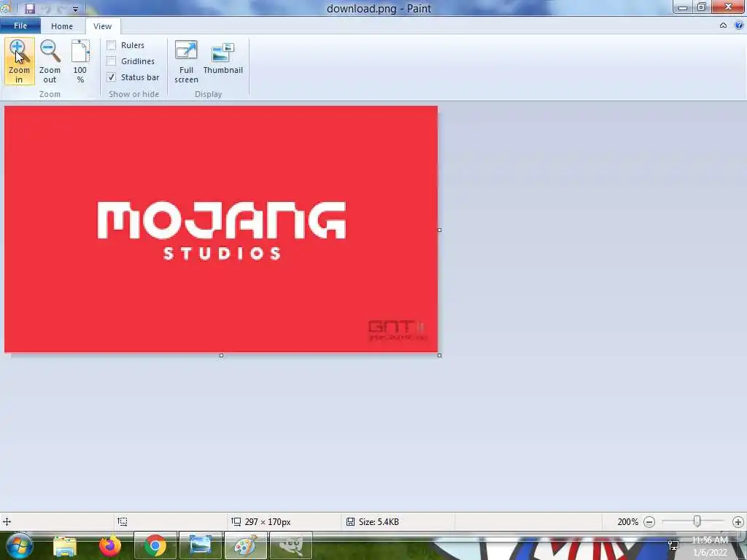Click the canvas dimensions icon in status bar
Image resolution: width=747 pixels, height=560 pixels.
[236, 522]
